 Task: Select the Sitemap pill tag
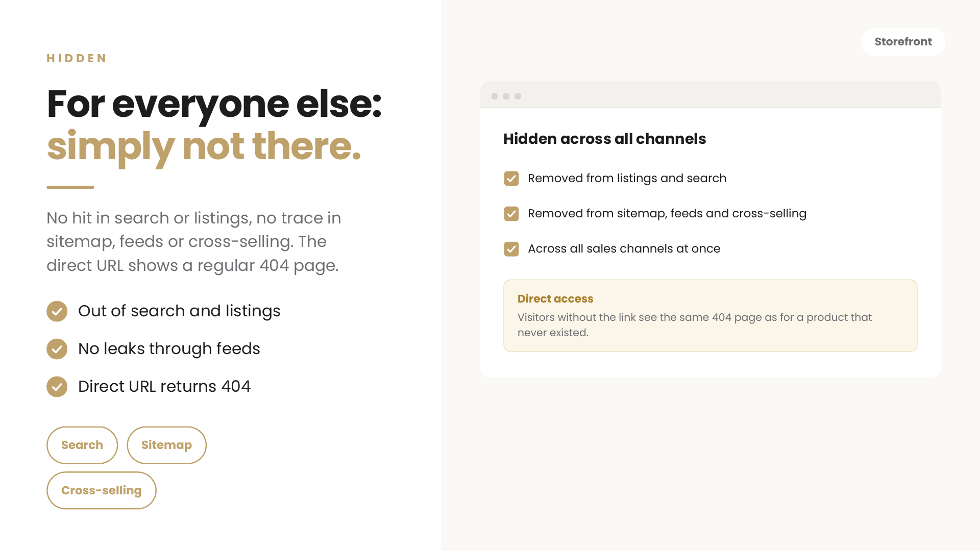click(x=166, y=445)
